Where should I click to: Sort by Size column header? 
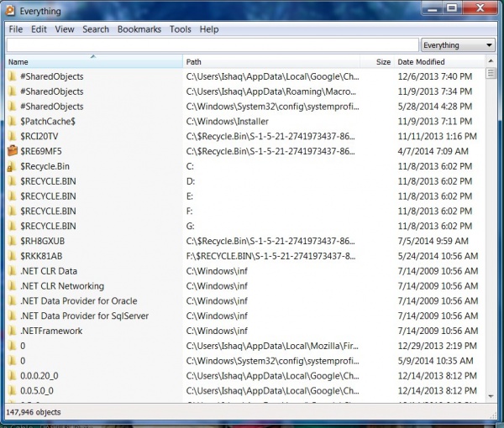coord(376,61)
